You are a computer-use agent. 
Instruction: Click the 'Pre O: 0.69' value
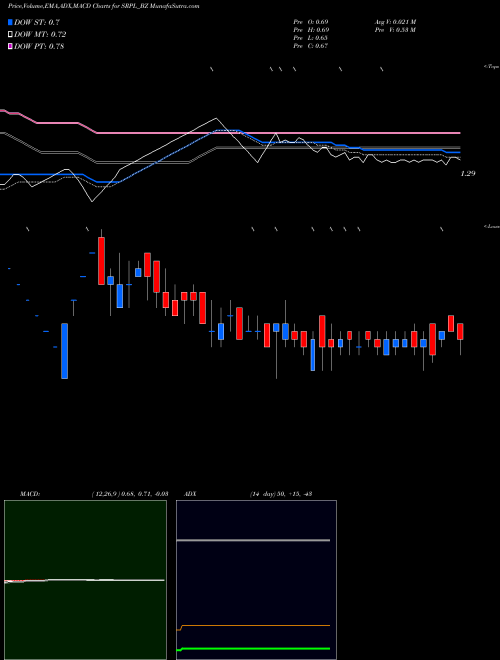311,22
